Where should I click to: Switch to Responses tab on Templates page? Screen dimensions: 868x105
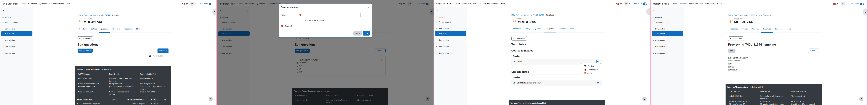click(x=562, y=29)
